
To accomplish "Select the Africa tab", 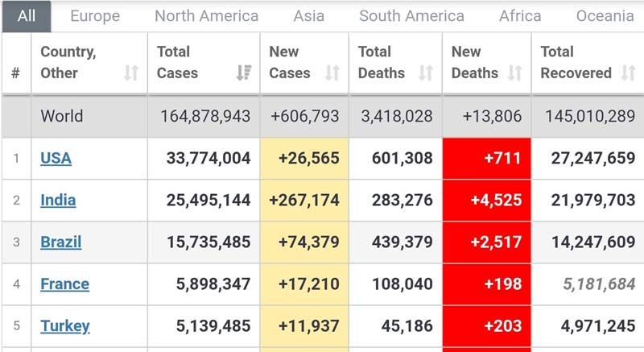I will (x=520, y=16).
